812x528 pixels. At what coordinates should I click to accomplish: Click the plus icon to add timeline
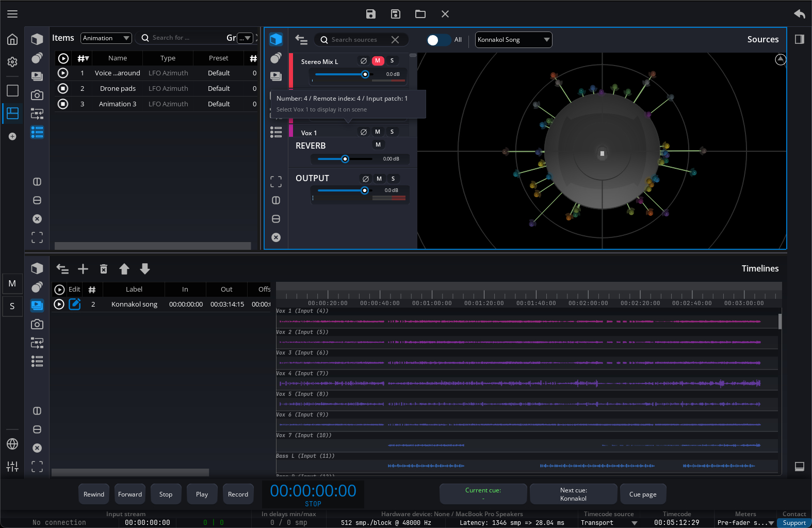(83, 269)
